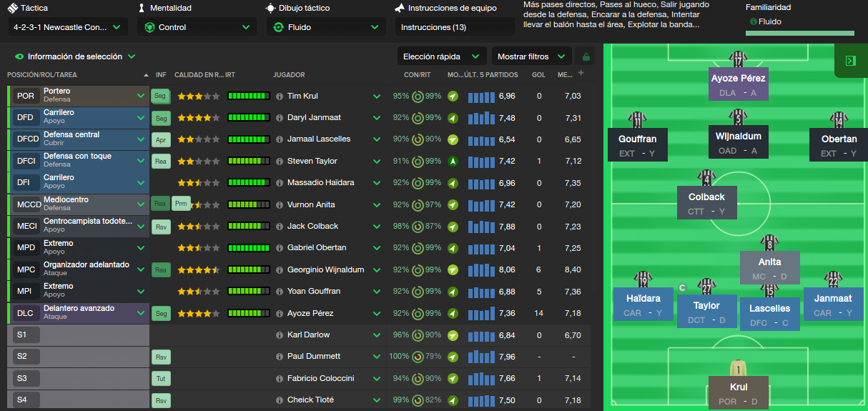Image resolution: width=868 pixels, height=411 pixels.
Task: Expand Información de selección view menu
Action: (x=75, y=56)
